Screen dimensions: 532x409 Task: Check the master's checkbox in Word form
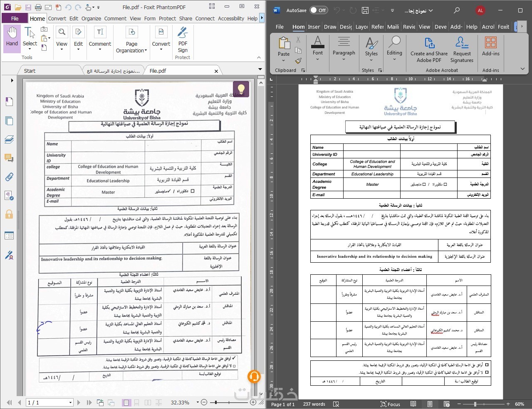[x=424, y=184]
